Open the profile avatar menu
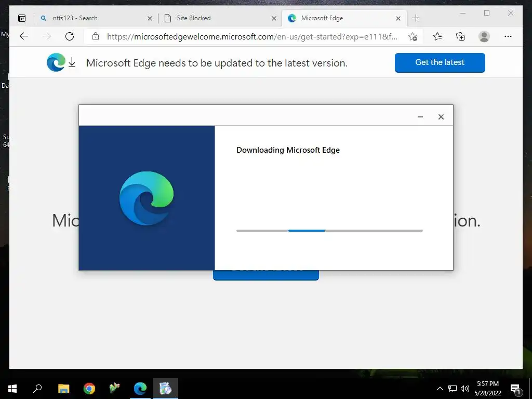Viewport: 532px width, 399px height. pos(484,36)
